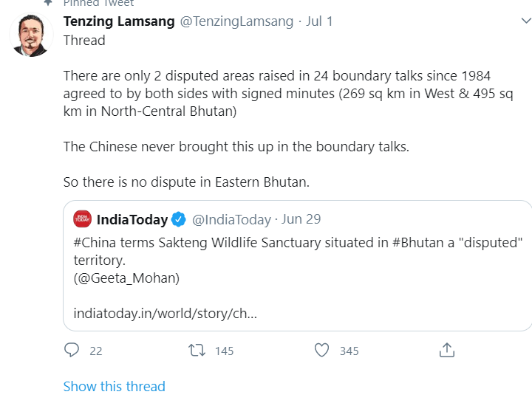The height and width of the screenshot is (403, 532).
Task: Click the reply speech bubble icon
Action: pos(72,350)
